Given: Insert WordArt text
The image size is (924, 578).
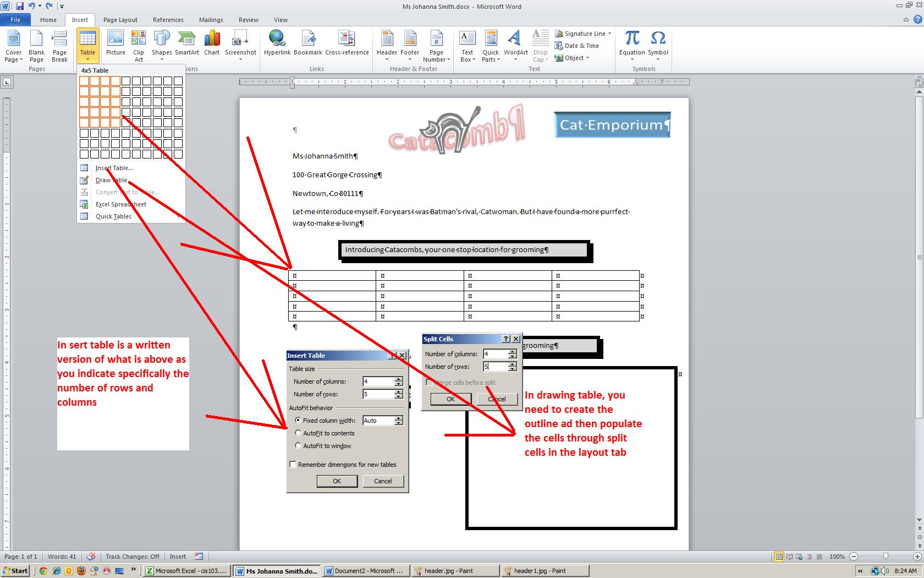Looking at the screenshot, I should click(x=515, y=46).
